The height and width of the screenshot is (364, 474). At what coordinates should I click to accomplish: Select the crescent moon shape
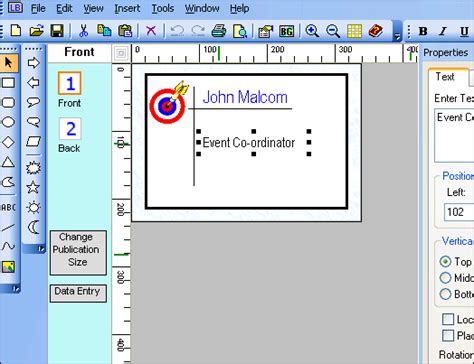(33, 228)
